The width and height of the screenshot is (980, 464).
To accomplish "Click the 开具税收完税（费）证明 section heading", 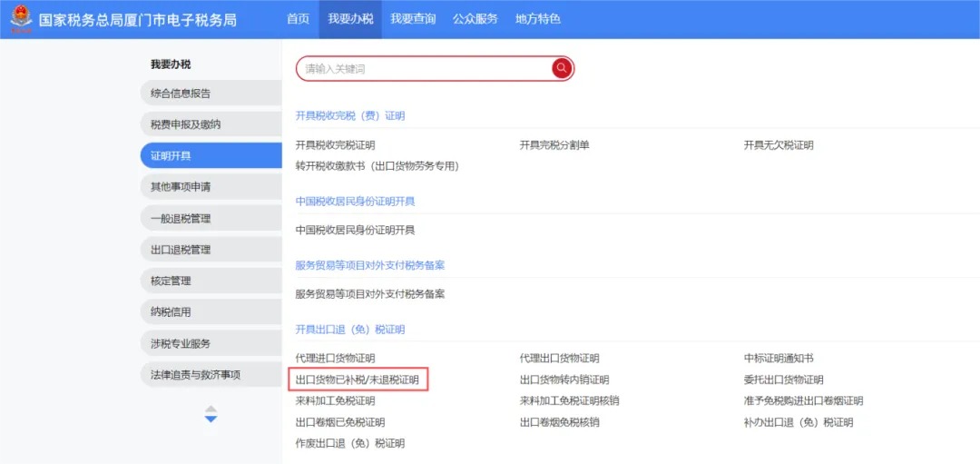I will pos(350,115).
